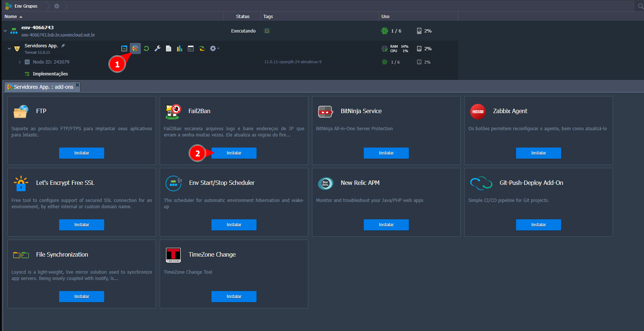Close the Servidores App. add-ons tab
The height and width of the screenshot is (331, 644).
77,85
